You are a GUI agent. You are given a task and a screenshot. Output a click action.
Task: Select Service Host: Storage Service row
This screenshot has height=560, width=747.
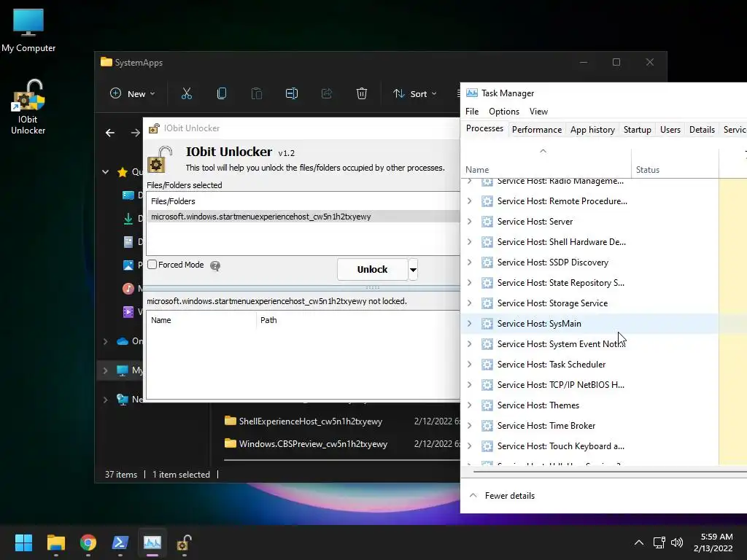pyautogui.click(x=589, y=303)
